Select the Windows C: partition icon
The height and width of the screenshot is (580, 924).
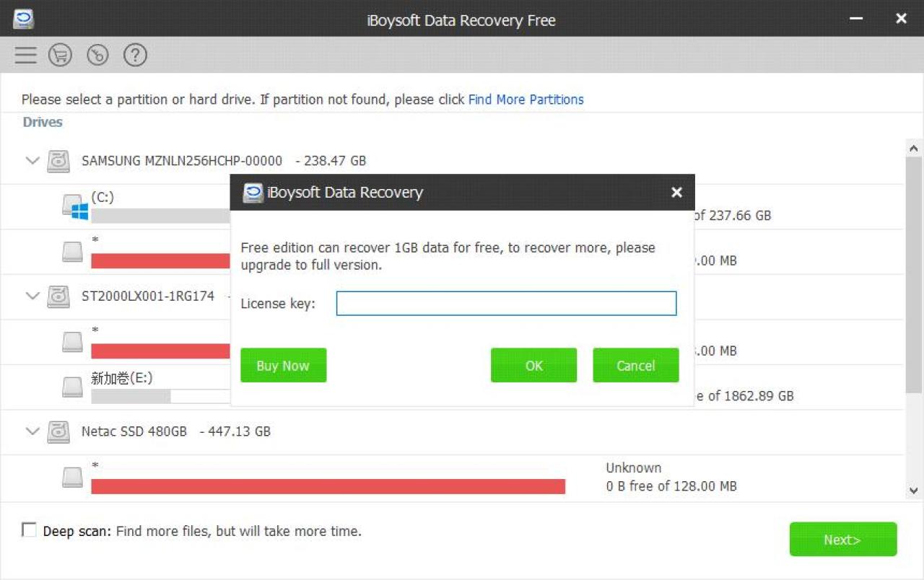tap(75, 207)
